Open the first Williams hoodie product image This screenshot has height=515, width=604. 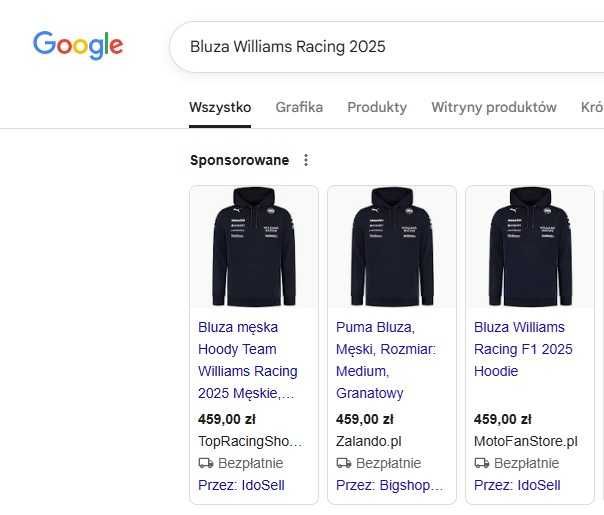(x=254, y=248)
